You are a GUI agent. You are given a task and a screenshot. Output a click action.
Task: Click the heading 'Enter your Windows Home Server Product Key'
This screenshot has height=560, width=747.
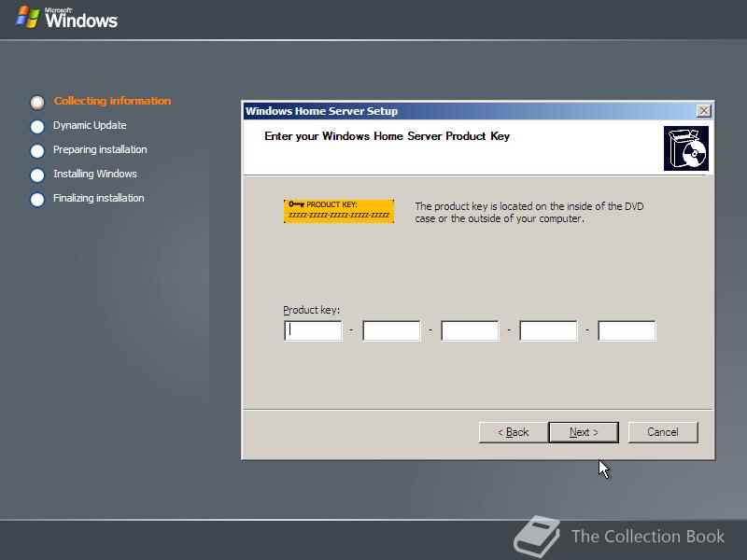[387, 136]
